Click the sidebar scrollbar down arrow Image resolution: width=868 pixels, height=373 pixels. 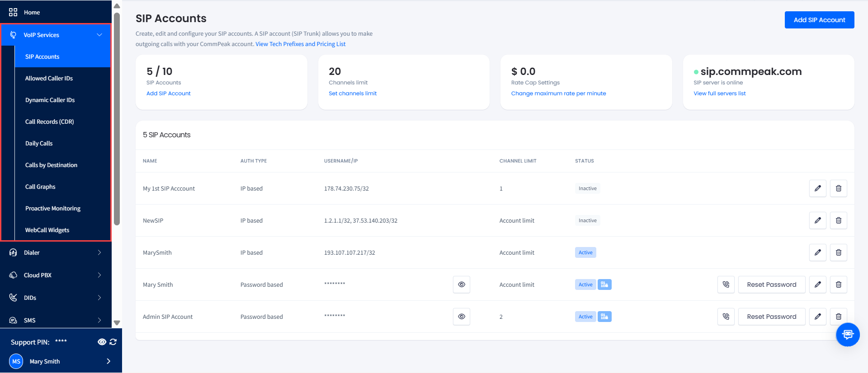pos(117,323)
